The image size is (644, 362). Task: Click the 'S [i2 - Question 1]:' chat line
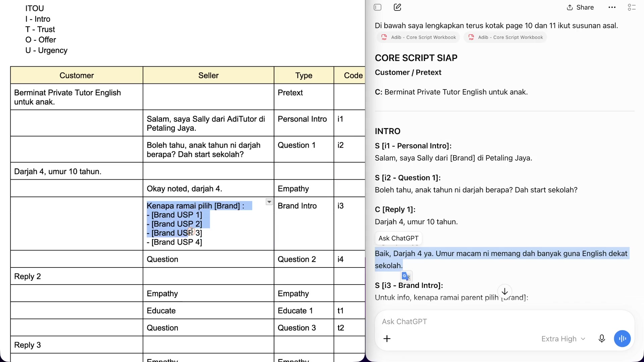pyautogui.click(x=408, y=178)
